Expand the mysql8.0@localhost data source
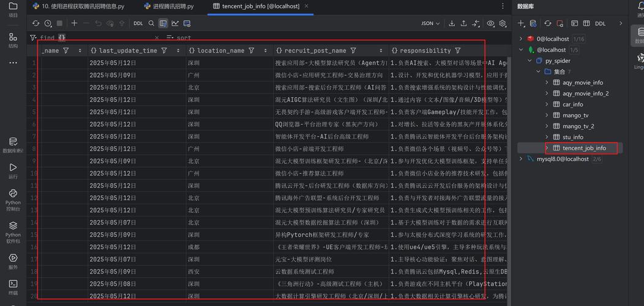 click(522, 159)
